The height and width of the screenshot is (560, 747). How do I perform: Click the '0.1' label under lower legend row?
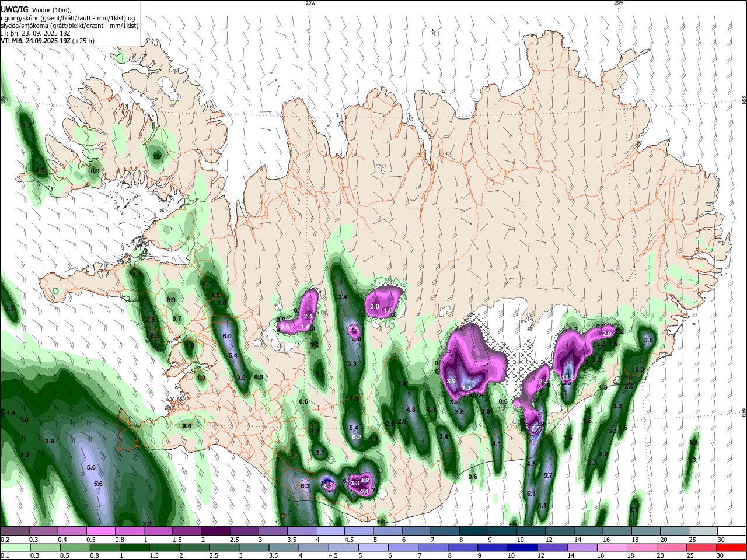(x=5, y=556)
